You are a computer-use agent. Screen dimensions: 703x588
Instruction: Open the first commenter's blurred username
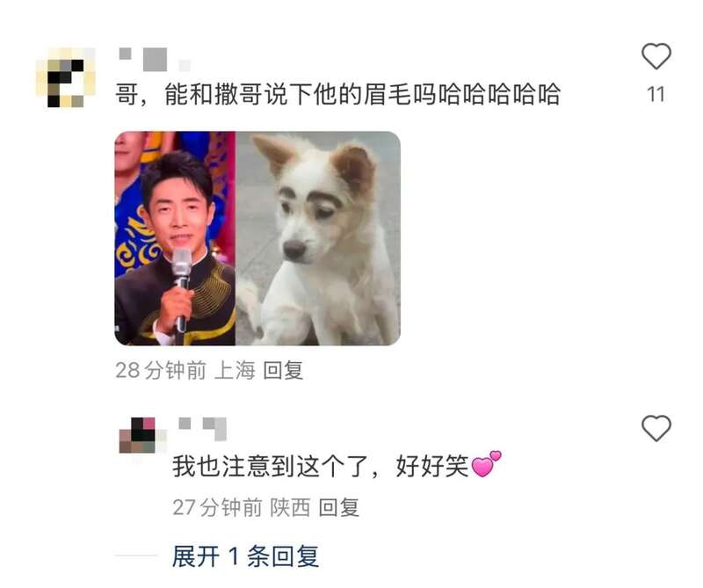click(x=155, y=59)
